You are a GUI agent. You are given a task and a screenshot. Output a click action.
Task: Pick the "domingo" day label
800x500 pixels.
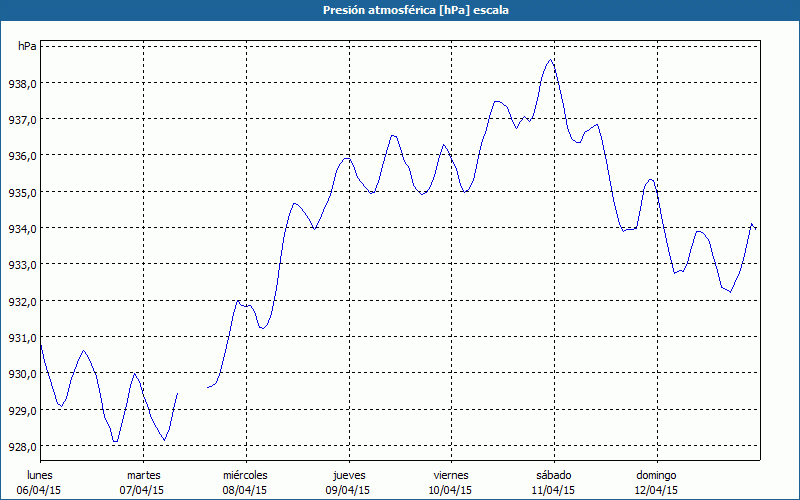tap(657, 475)
